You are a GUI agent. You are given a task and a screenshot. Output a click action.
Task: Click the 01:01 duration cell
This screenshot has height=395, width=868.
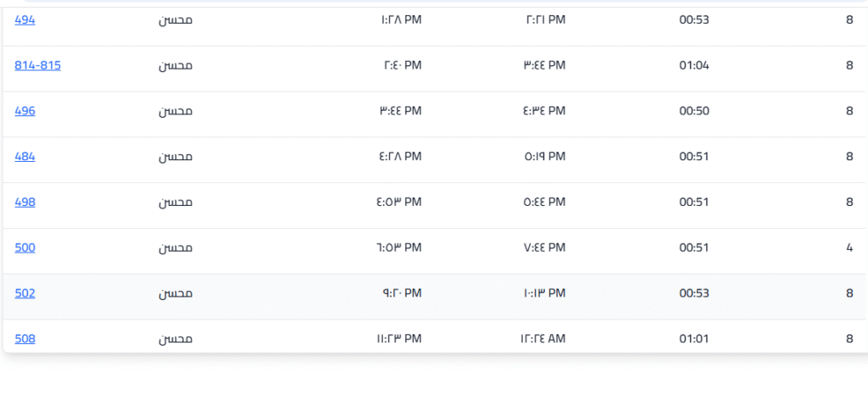pyautogui.click(x=694, y=339)
